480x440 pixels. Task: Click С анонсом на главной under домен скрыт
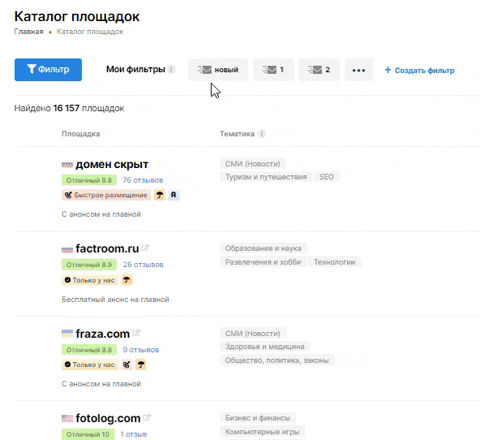tap(101, 214)
